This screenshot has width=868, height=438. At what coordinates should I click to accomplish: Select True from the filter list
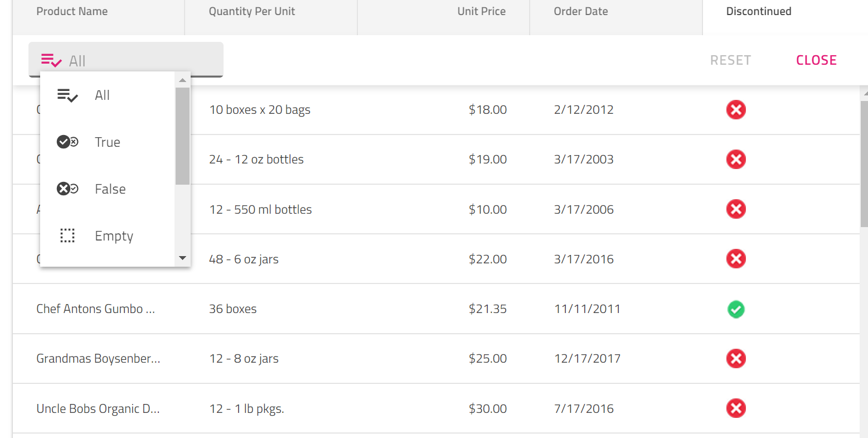point(108,142)
